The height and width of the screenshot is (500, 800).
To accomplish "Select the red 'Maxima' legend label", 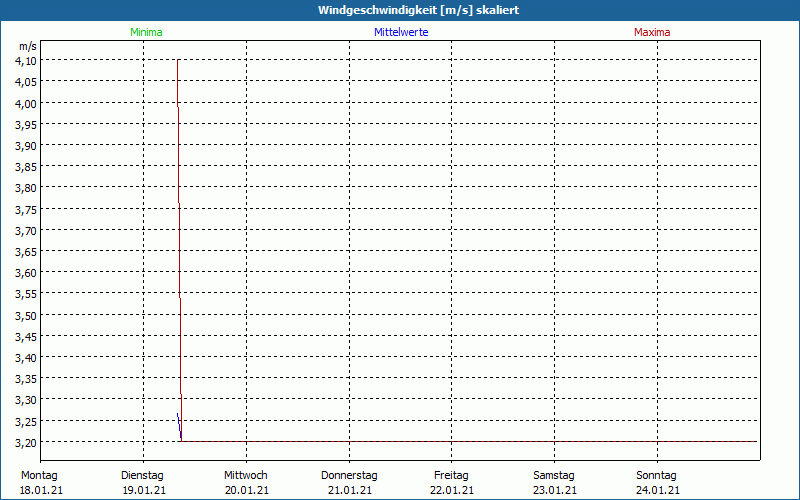I will tap(652, 32).
